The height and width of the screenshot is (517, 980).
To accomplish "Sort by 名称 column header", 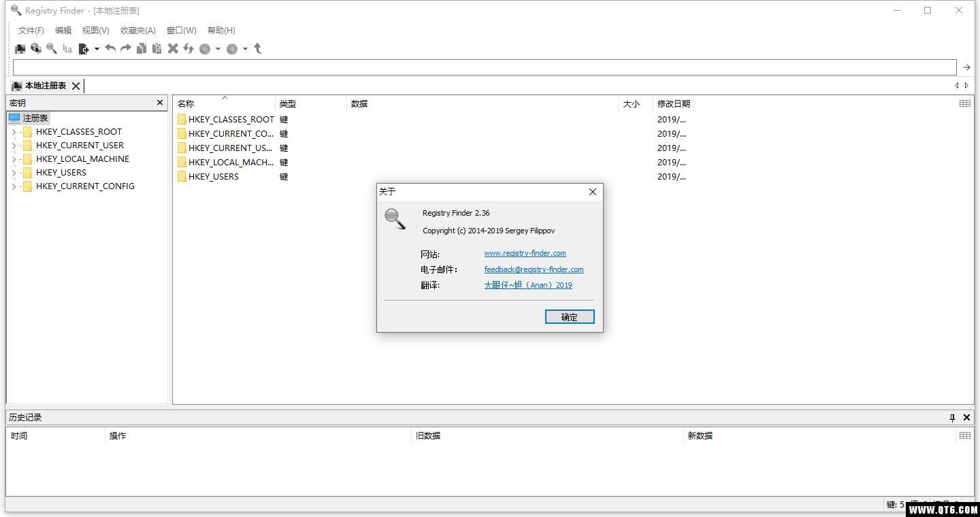I will (x=224, y=103).
